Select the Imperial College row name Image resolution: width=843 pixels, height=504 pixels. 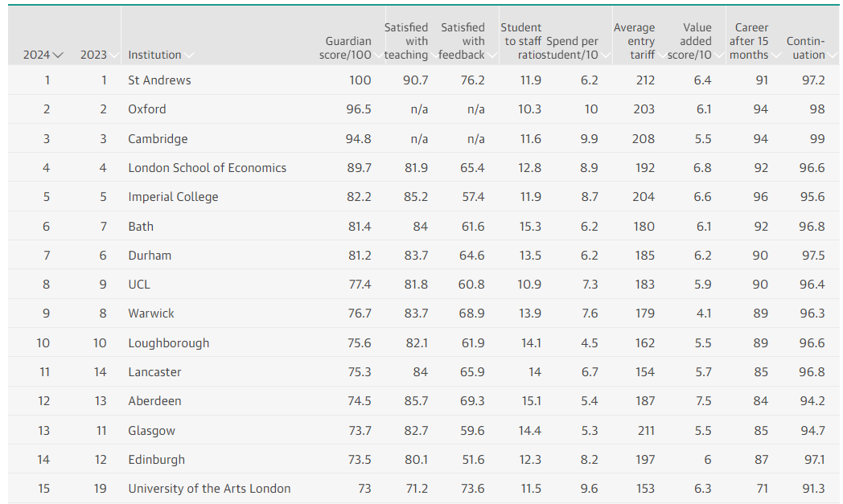pos(173,197)
